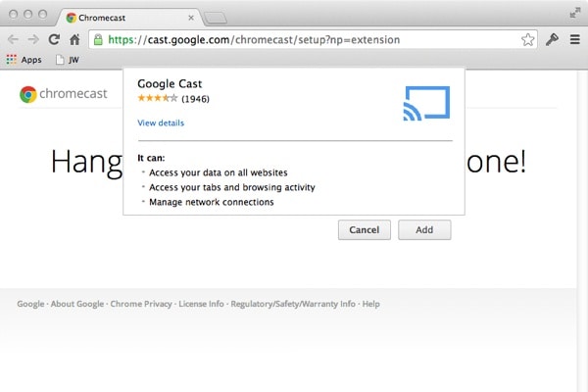Click the browser back arrow
The width and height of the screenshot is (588, 392).
[13, 39]
